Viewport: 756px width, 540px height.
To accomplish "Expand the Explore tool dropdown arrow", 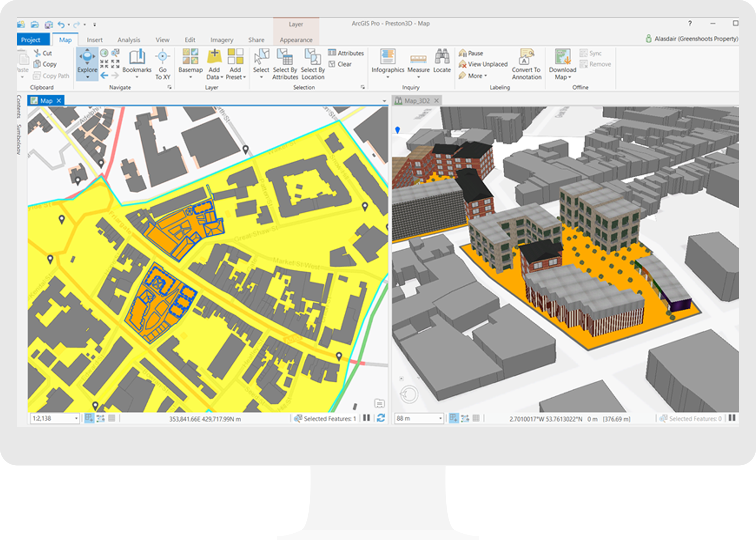I will point(87,77).
